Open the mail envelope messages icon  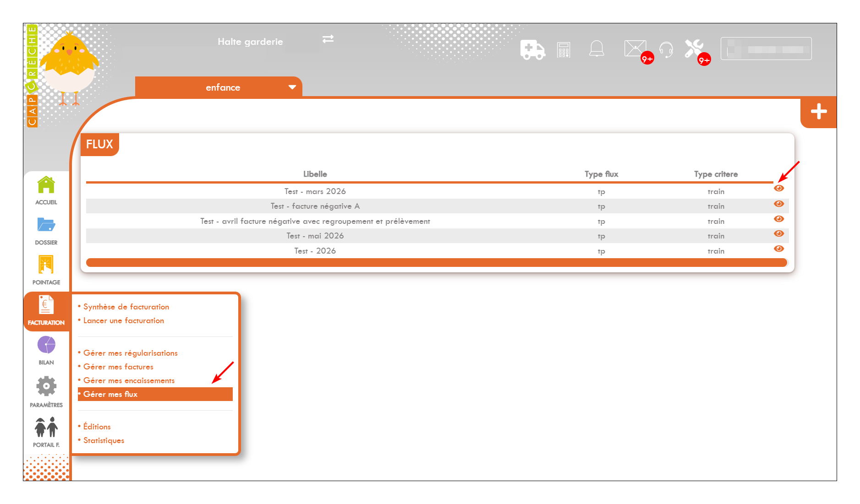point(635,49)
